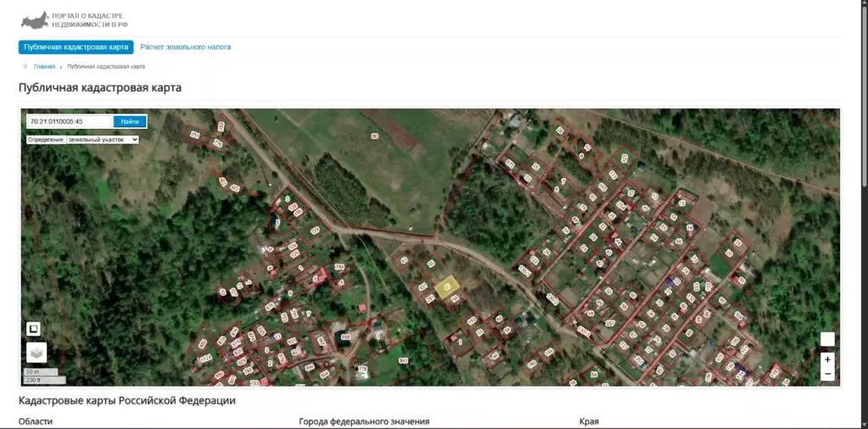This screenshot has width=868, height=429.
Task: Click the Края section heading
Action: point(589,422)
